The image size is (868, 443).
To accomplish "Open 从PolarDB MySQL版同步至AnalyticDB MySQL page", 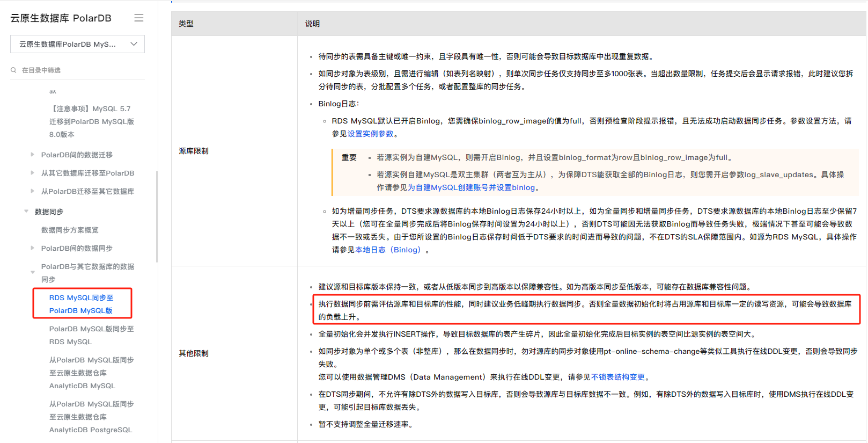I will (x=91, y=373).
